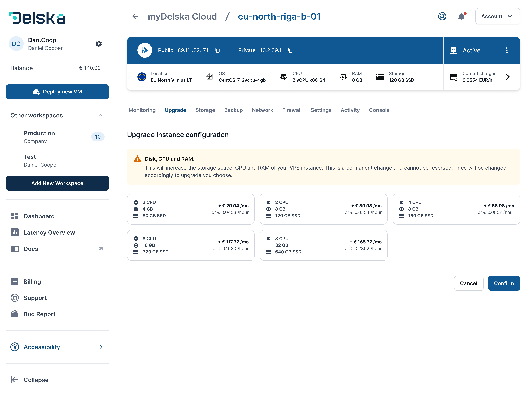Viewport: 532px width, 399px height.
Task: Click Add New Workspace button
Action: [57, 183]
